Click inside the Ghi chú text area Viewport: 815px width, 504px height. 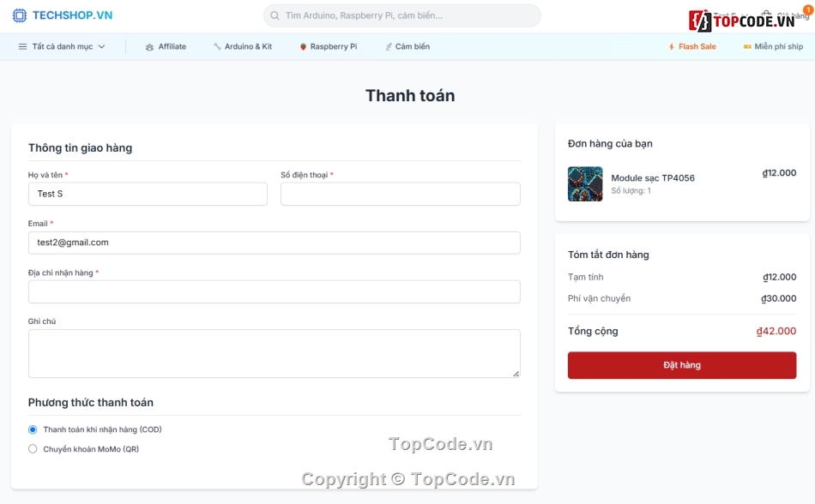[274, 353]
